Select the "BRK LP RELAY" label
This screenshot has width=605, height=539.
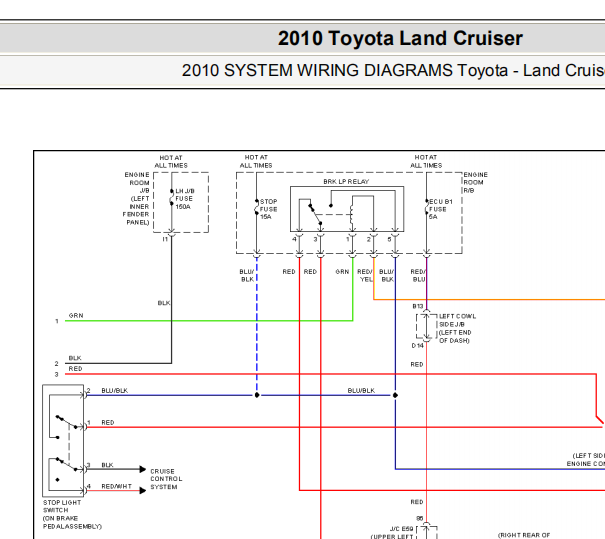(x=346, y=181)
